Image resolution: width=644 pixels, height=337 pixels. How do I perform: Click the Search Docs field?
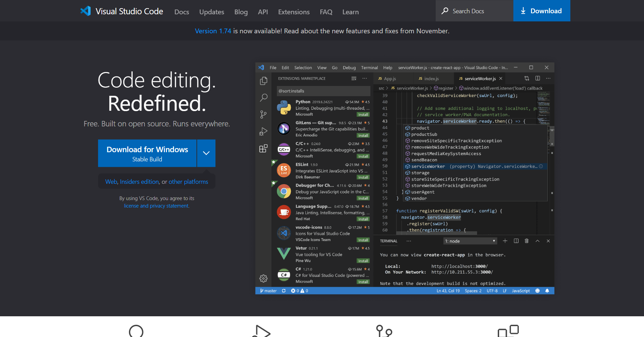pyautogui.click(x=474, y=11)
